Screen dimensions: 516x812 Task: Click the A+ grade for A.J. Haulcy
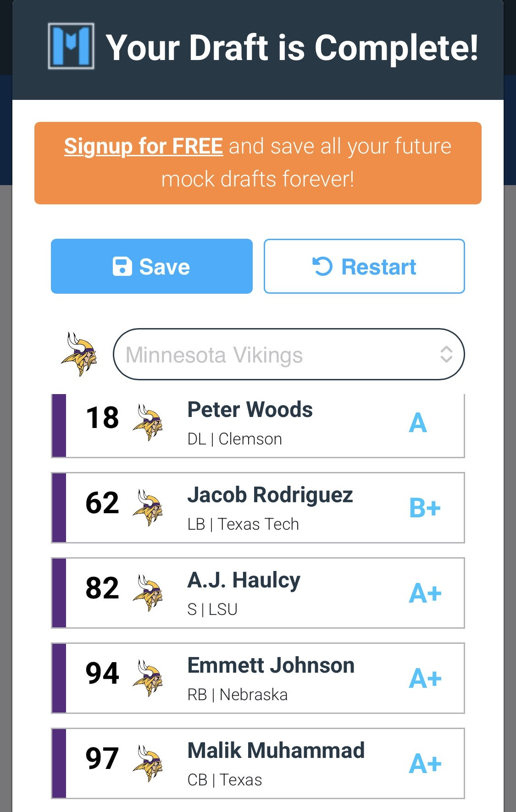point(425,593)
